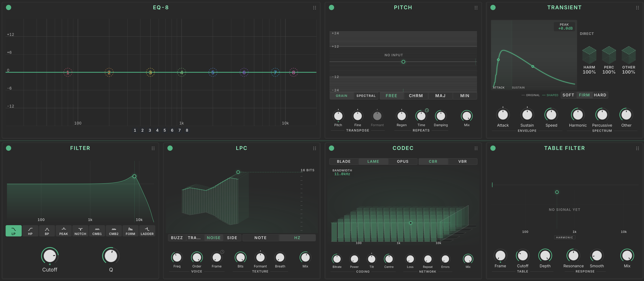The image size is (644, 281).
Task: Click the OTHER cube icon in Transient
Action: pos(629,55)
